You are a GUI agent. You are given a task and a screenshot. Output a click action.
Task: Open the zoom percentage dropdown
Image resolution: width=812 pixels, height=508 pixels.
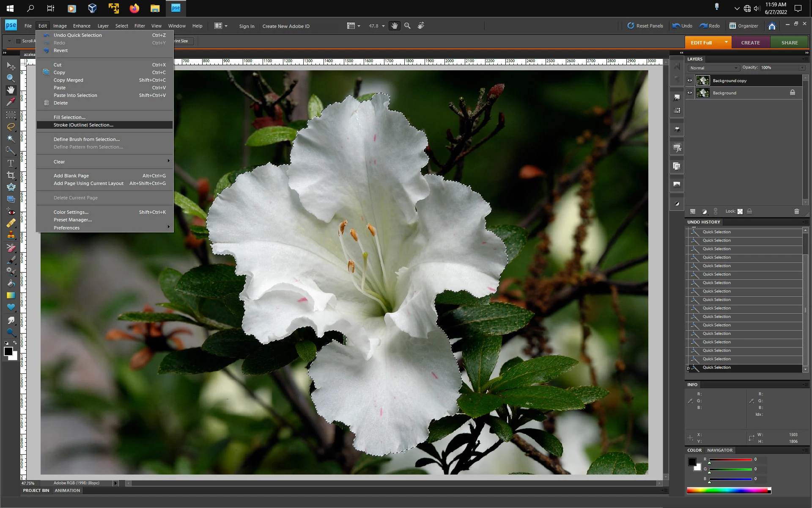pyautogui.click(x=383, y=26)
